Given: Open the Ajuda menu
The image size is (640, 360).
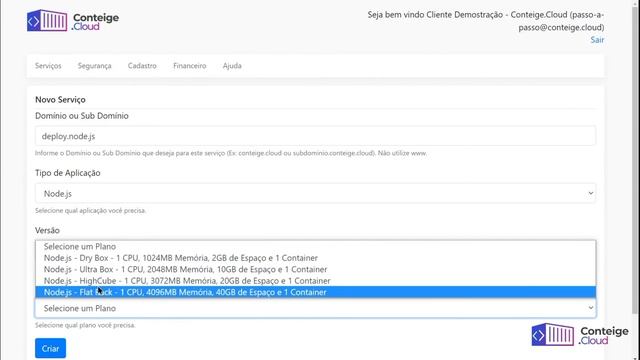Looking at the screenshot, I should (232, 66).
